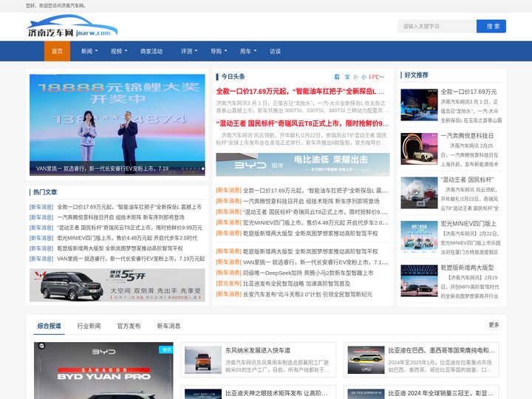
Task: Open 今日头条 list item 同级唯一DeepSeek加持
Action: [x=307, y=273]
